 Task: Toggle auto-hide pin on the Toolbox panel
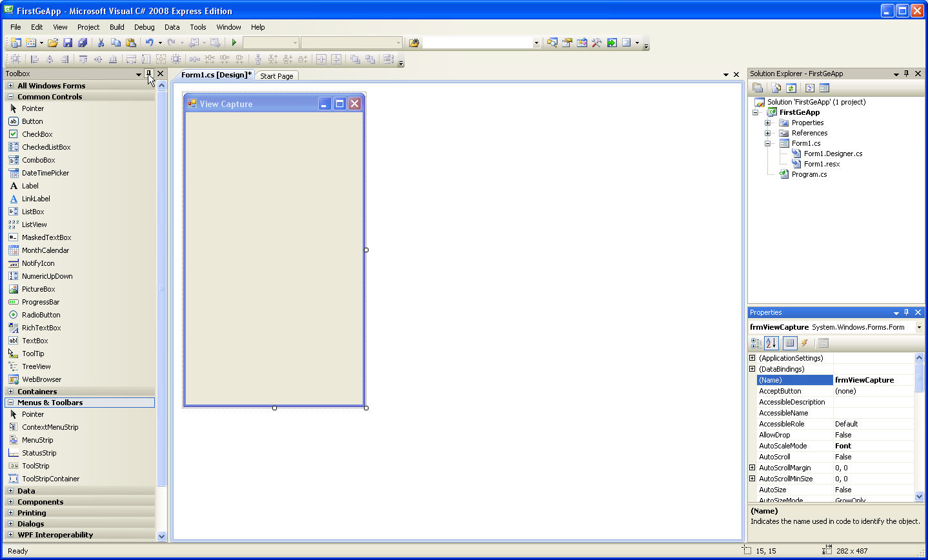click(x=149, y=74)
